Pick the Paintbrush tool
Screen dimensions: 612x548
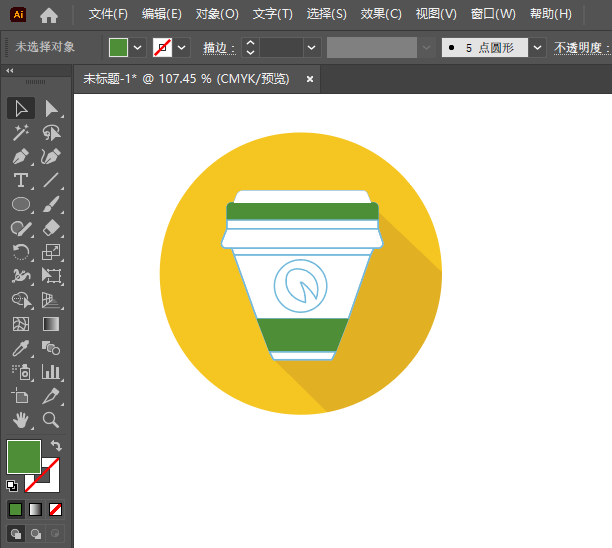(51, 204)
